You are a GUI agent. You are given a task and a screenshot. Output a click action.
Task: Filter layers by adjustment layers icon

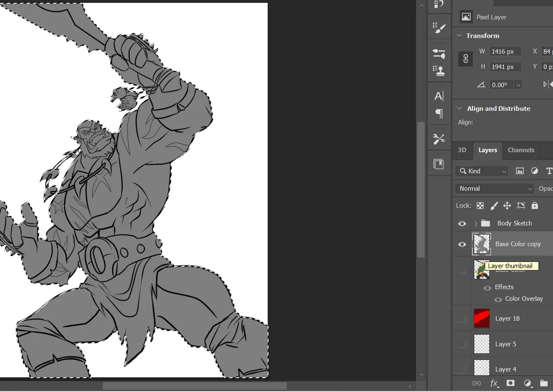tap(534, 171)
